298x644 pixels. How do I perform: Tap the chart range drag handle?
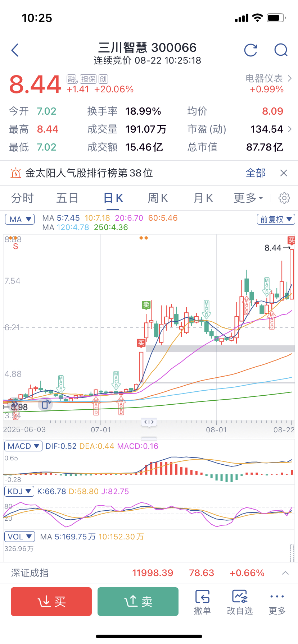149,422
